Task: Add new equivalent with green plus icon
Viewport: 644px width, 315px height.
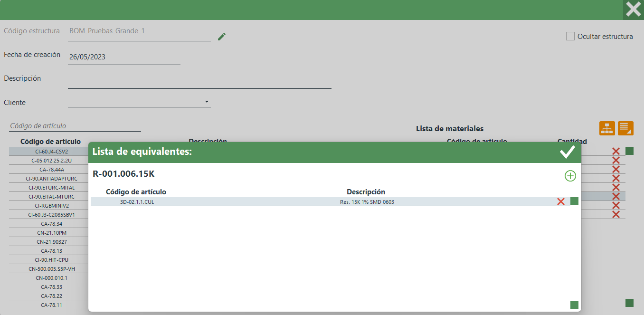Action: 570,176
